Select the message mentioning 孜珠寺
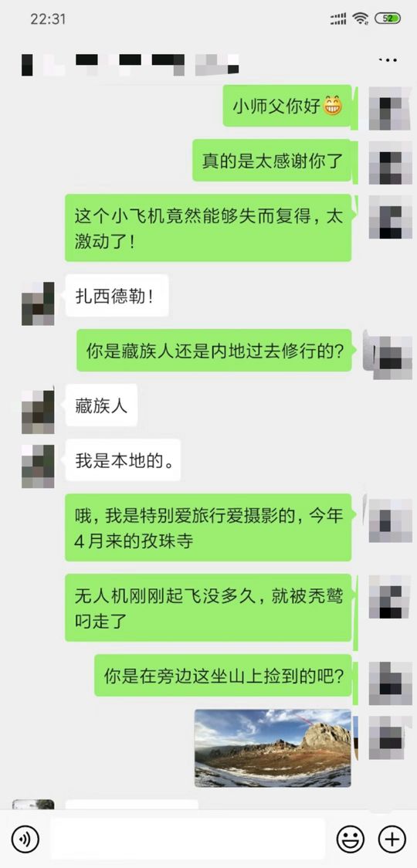Viewport: 417px width, 868px height. (208, 527)
